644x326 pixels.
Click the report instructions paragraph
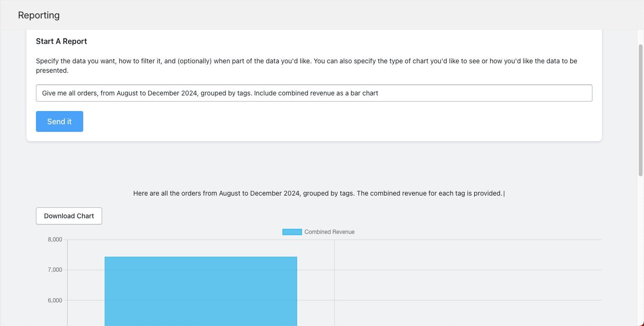pos(306,66)
